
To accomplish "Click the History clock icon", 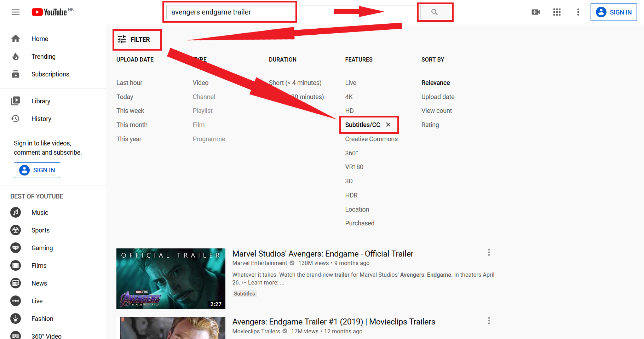I will pos(16,119).
